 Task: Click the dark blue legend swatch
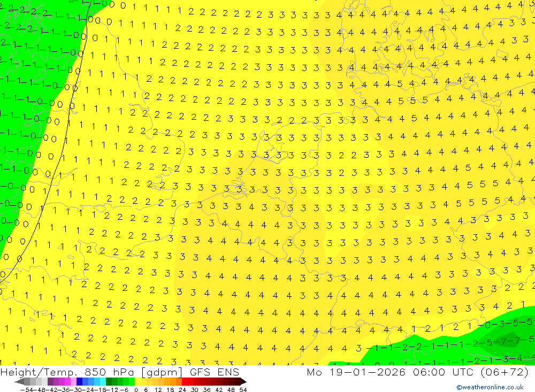point(80,381)
